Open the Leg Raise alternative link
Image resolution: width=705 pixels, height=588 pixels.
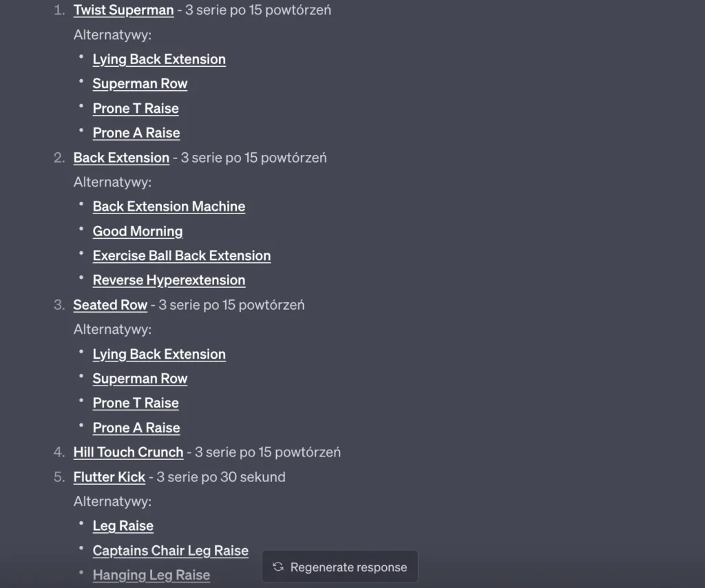123,526
